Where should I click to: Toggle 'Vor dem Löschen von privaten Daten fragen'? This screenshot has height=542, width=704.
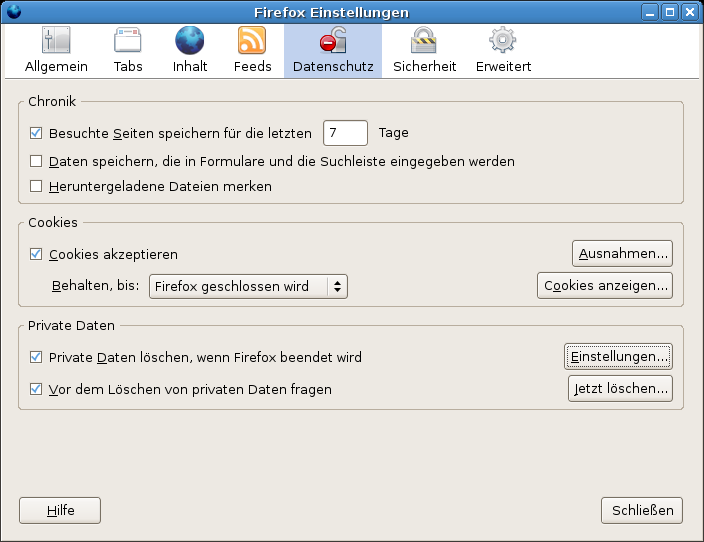click(36, 389)
